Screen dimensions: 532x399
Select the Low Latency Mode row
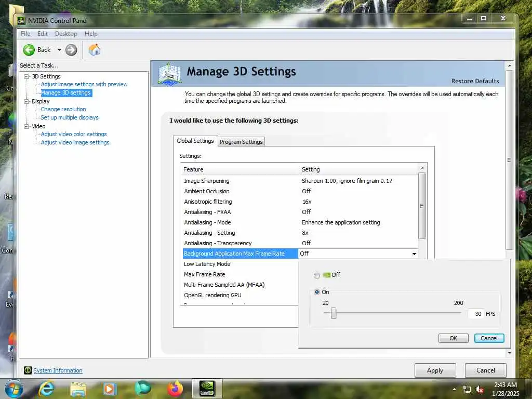coord(240,264)
